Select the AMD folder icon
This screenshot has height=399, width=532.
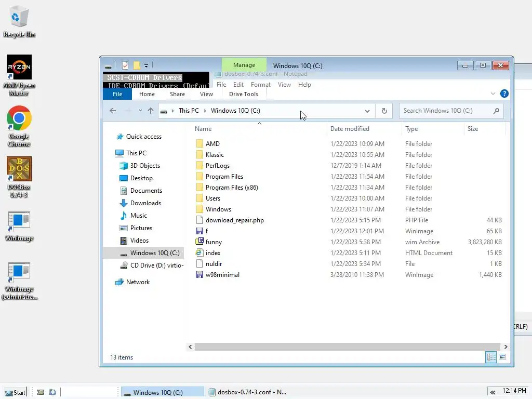[x=199, y=143]
